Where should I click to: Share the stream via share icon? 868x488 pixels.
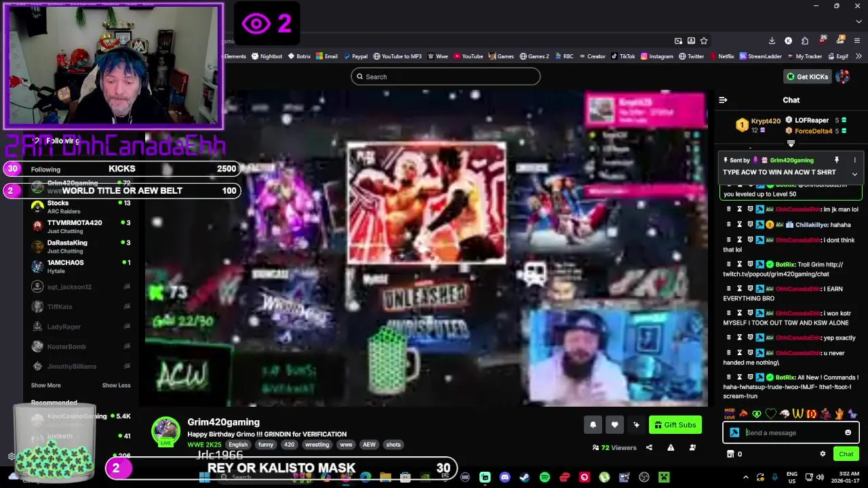point(649,447)
